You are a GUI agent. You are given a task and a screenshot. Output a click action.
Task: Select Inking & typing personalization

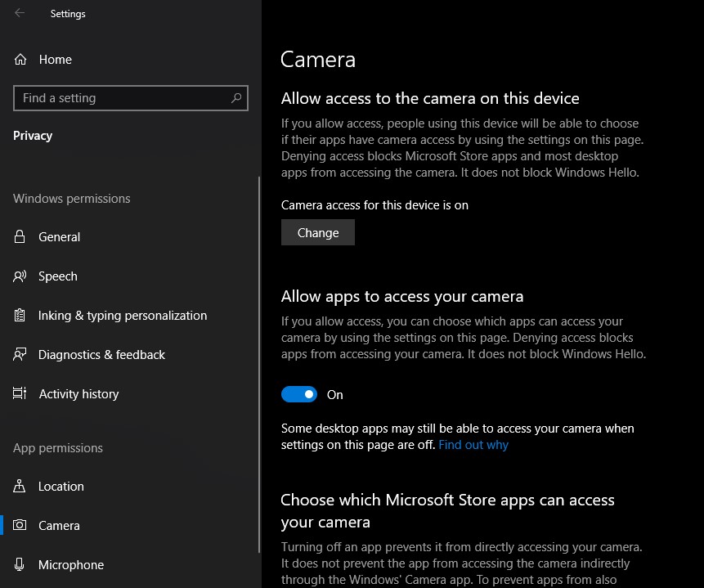pyautogui.click(x=129, y=316)
